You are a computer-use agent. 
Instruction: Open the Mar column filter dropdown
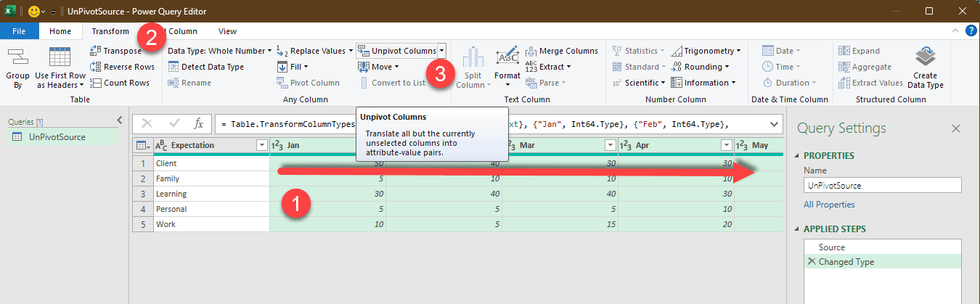click(611, 145)
